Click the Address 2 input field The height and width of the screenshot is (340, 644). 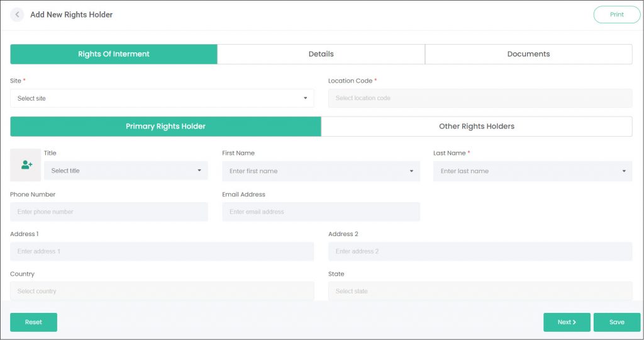coord(480,251)
